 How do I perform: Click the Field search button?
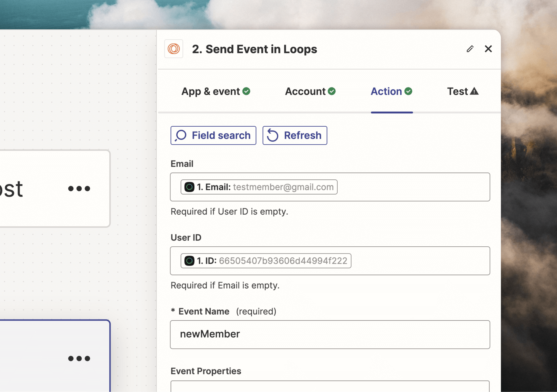pos(213,135)
